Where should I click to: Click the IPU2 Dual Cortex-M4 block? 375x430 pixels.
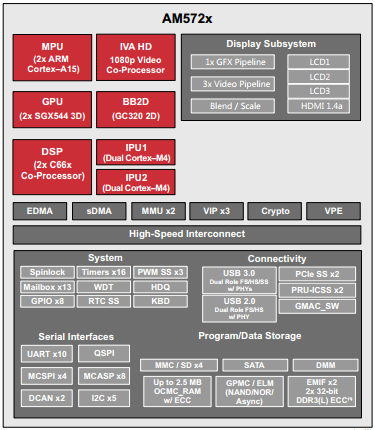point(136,182)
